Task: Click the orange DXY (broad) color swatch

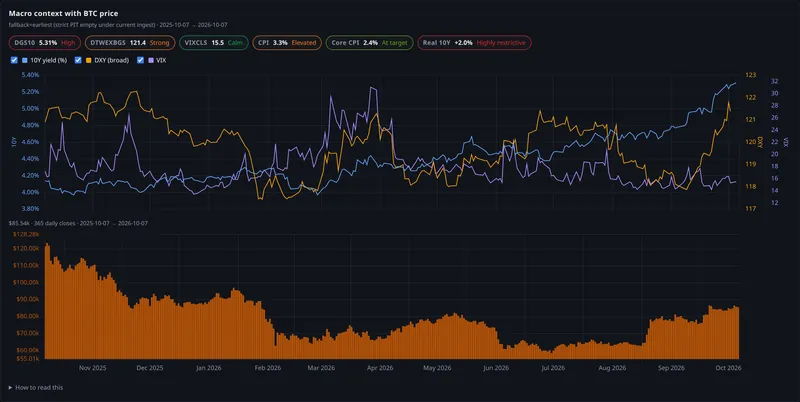Action: [89, 60]
